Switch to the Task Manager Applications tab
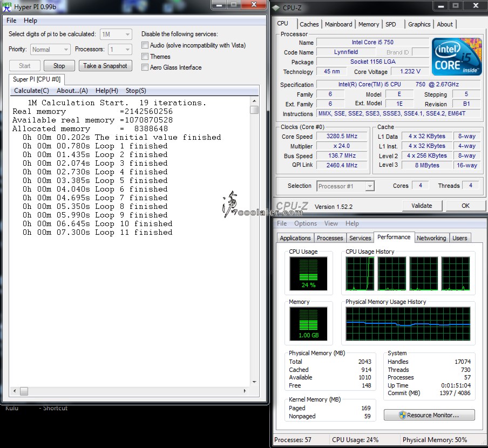Screen dimensions: 488x448 (x=295, y=238)
